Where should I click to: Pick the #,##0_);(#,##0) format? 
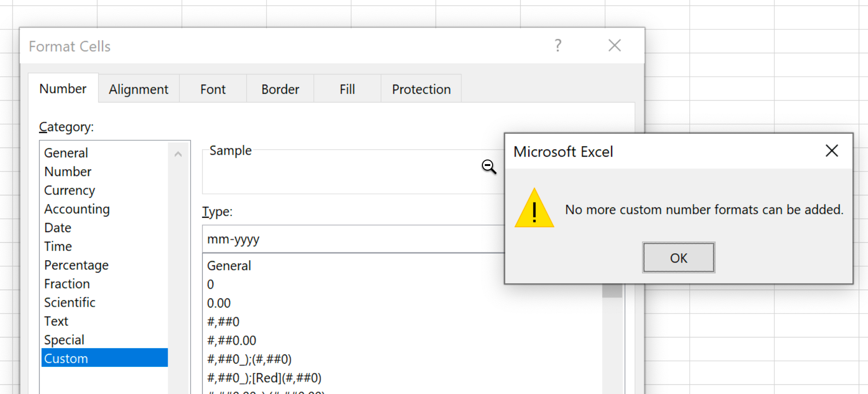402,359
